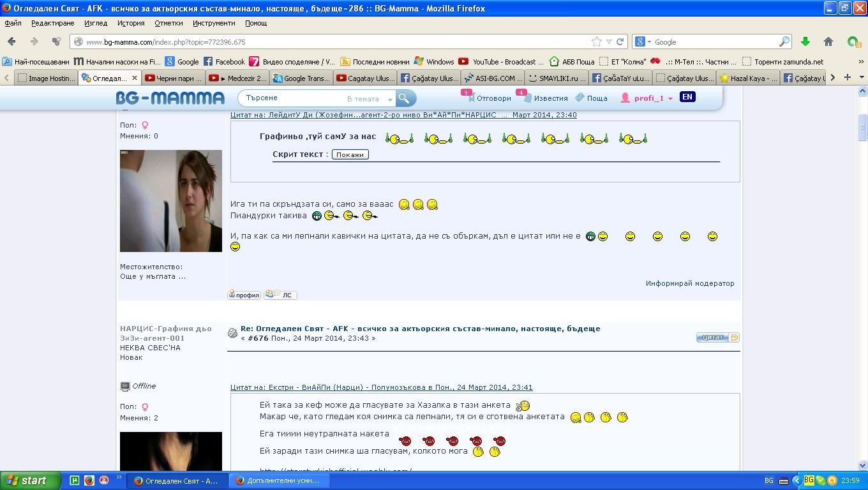Reload the page in the address bar
868x490 pixels.
tap(620, 41)
